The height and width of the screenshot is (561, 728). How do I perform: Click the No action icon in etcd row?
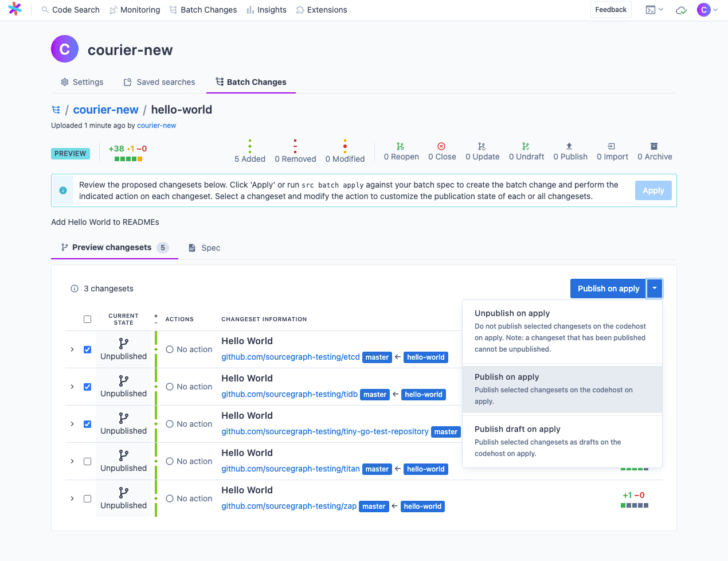tap(170, 349)
